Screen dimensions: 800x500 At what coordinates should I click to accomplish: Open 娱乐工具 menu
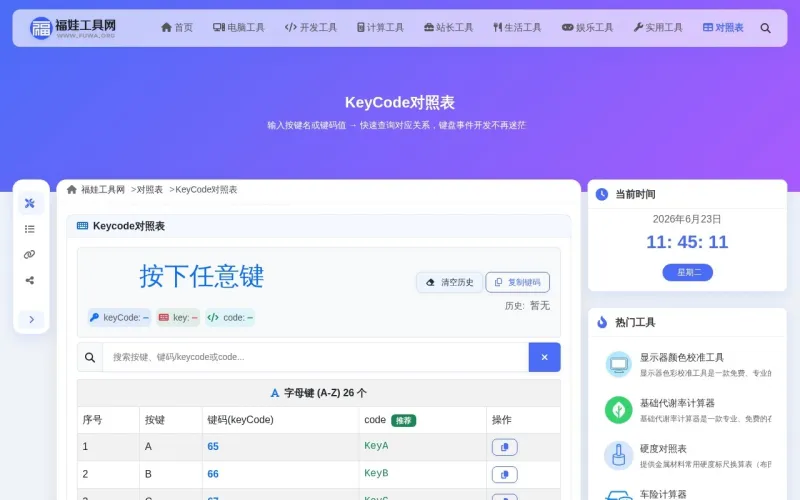(x=587, y=28)
